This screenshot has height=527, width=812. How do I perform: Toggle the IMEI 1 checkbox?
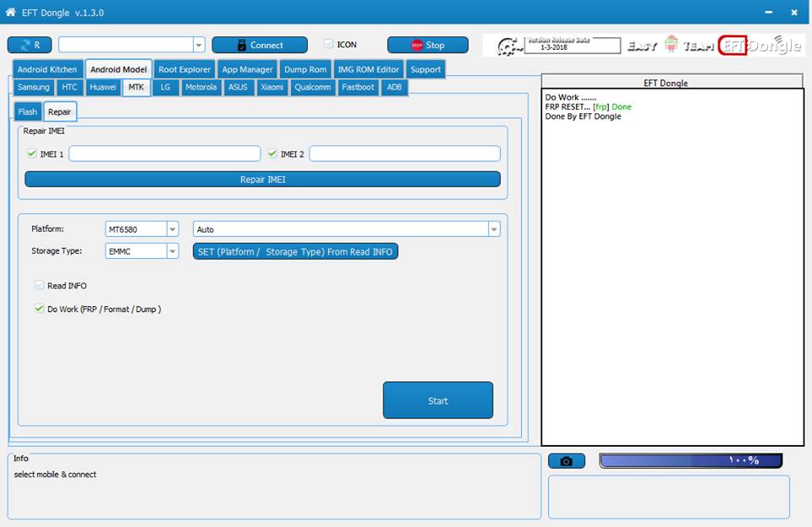(x=32, y=153)
